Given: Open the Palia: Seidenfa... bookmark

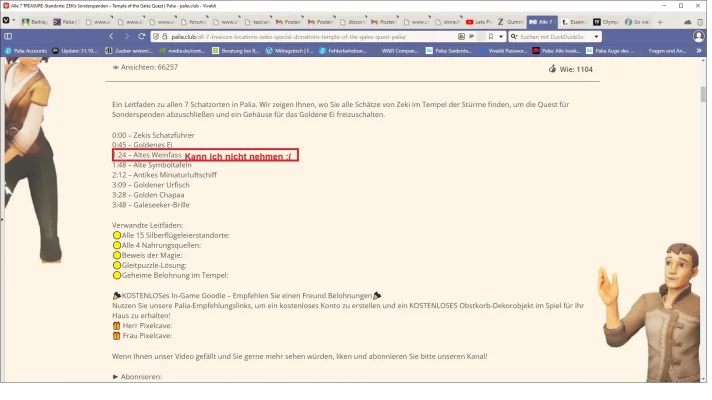Looking at the screenshot, I should tap(449, 51).
